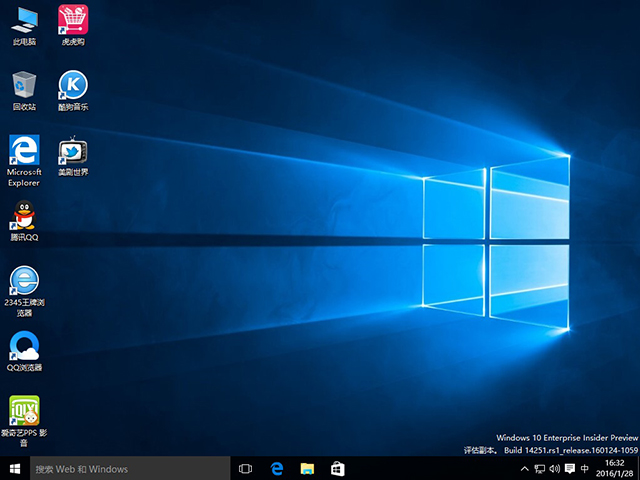
Task: Open the 回收站 Recycle Bin icon
Action: pos(24,85)
